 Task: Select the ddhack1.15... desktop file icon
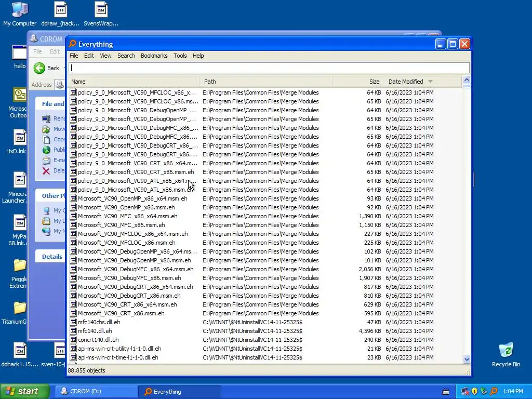point(20,354)
